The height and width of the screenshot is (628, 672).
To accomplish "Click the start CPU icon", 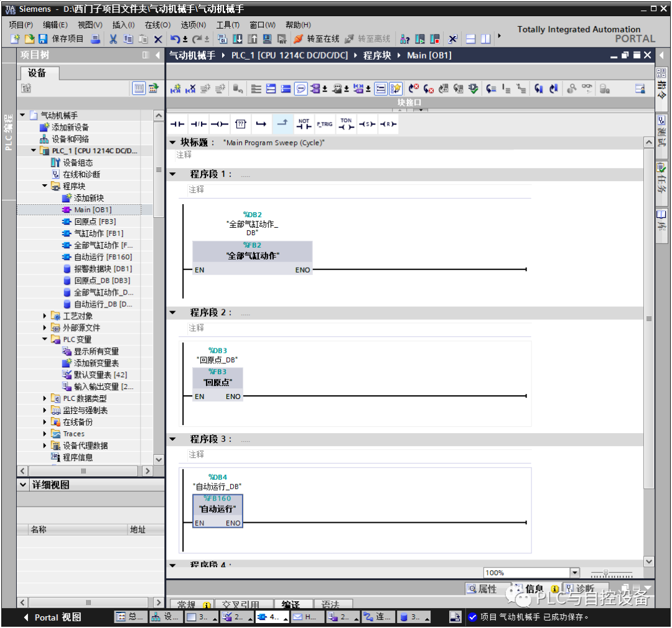I will point(419,39).
